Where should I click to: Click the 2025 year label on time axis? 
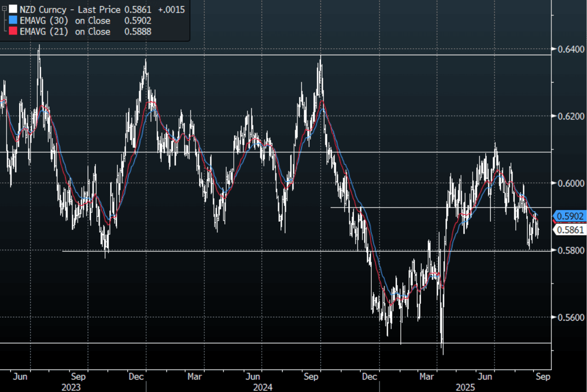pos(465,387)
